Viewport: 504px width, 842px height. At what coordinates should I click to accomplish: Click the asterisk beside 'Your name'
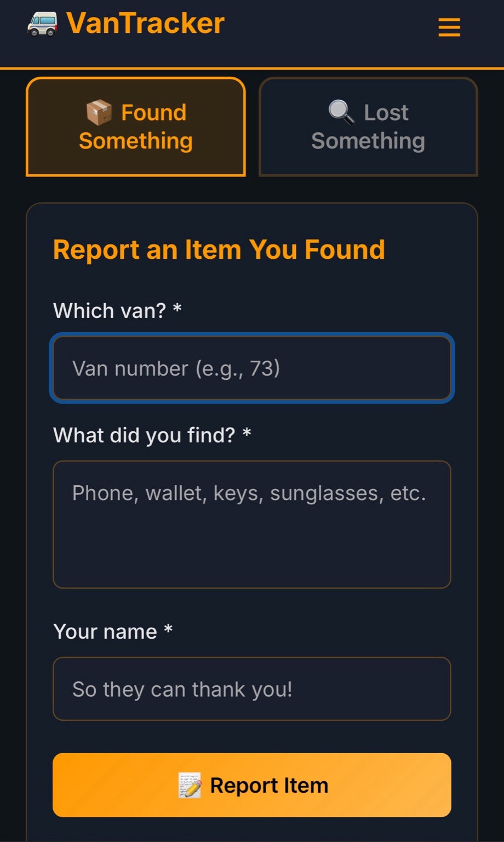pos(168,630)
